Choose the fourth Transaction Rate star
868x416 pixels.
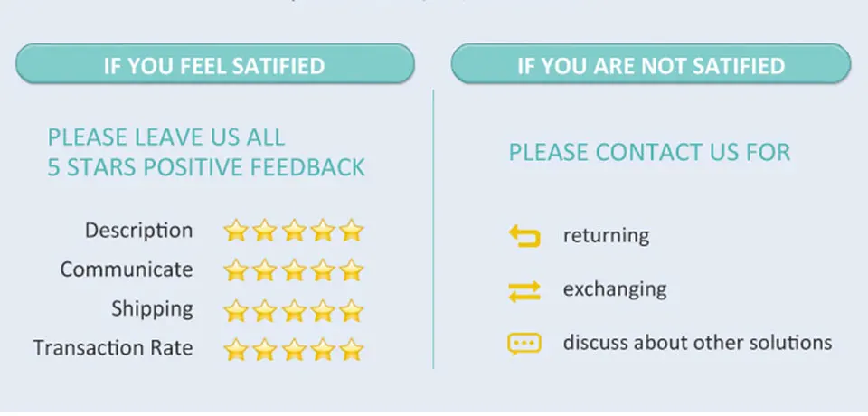pyautogui.click(x=322, y=349)
